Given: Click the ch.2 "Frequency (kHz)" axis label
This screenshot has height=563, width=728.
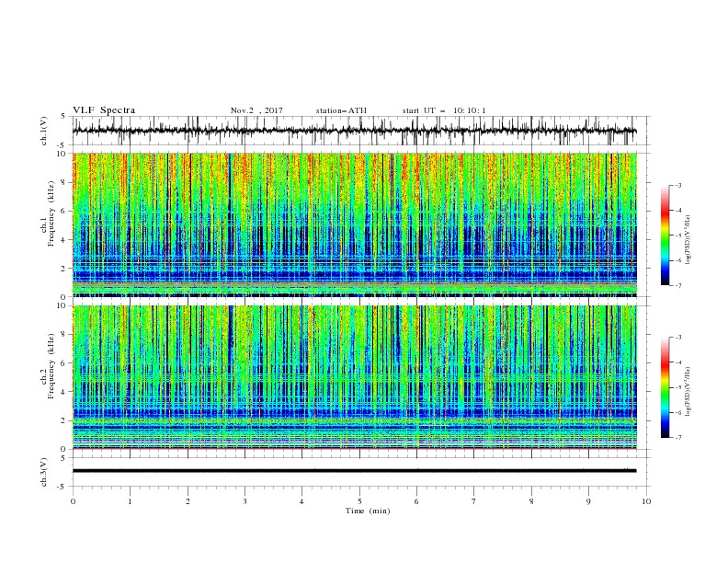Looking at the screenshot, I should click(51, 366).
